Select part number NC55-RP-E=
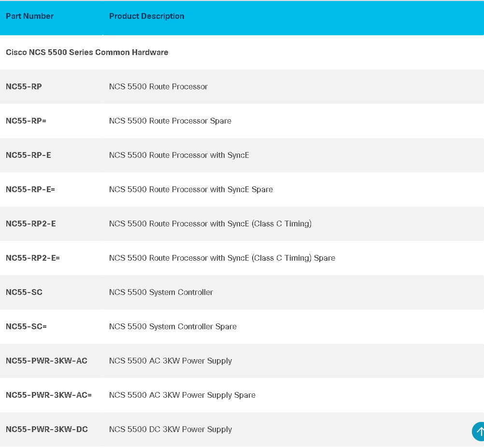This screenshot has height=448, width=484. [x=30, y=189]
